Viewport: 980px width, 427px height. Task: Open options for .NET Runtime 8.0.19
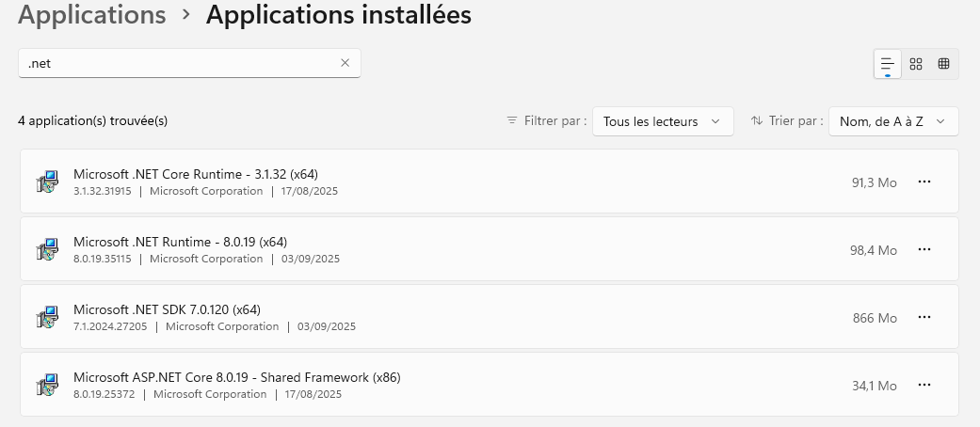[924, 249]
